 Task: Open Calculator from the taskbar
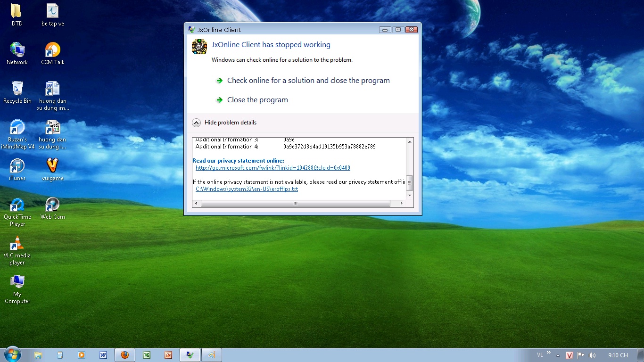[60, 355]
